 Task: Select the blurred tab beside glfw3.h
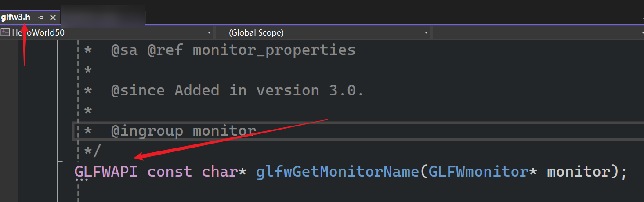pyautogui.click(x=103, y=17)
